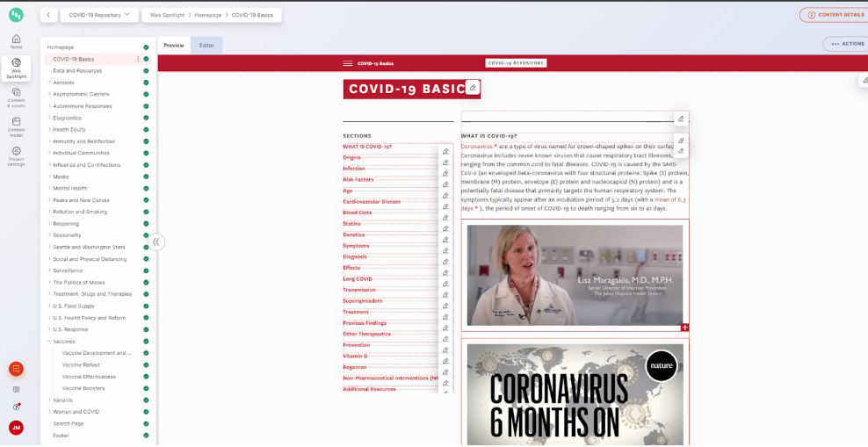This screenshot has width=868, height=447.
Task: Follow the Coronavirus link in the article text
Action: [477, 147]
